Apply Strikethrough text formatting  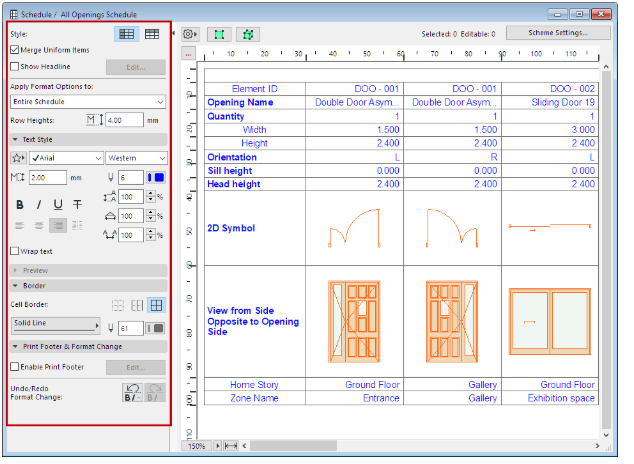click(x=77, y=204)
